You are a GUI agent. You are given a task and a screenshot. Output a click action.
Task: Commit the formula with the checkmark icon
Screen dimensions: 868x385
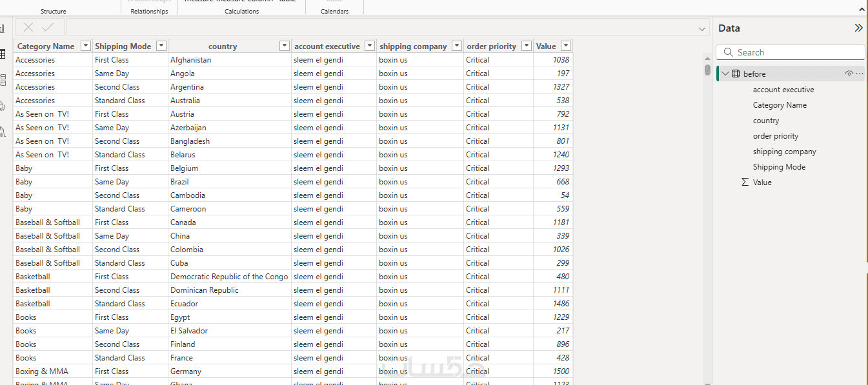pyautogui.click(x=48, y=27)
